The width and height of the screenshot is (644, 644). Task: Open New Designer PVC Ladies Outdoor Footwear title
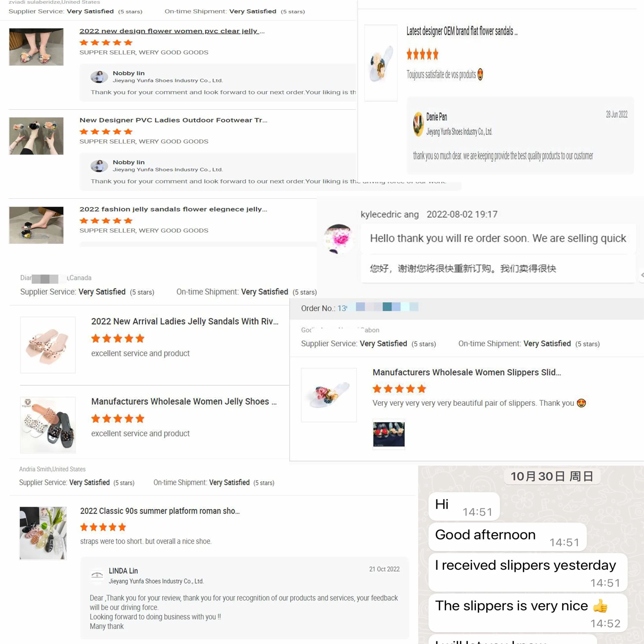pos(173,120)
